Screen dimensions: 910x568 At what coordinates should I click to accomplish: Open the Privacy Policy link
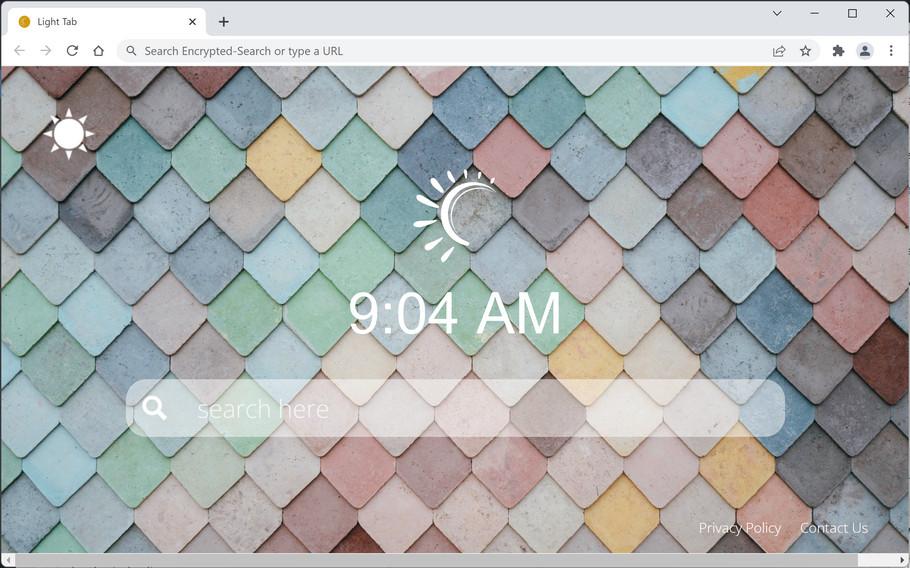[739, 528]
